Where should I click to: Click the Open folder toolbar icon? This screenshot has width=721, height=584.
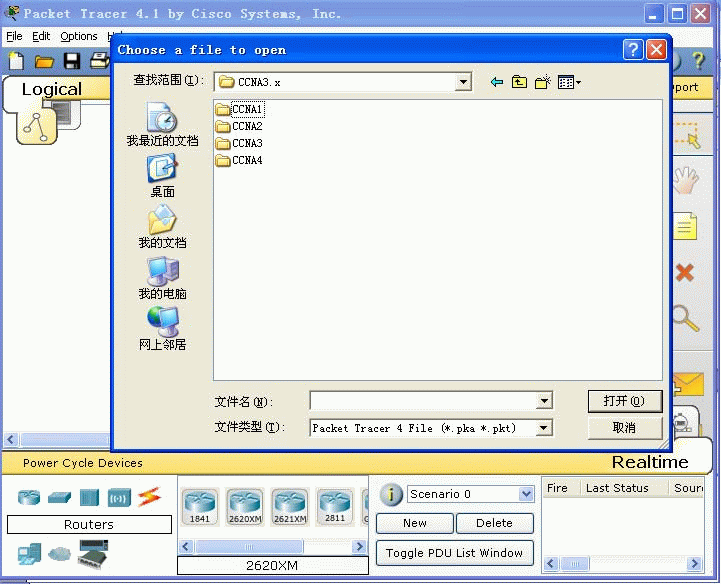click(44, 61)
